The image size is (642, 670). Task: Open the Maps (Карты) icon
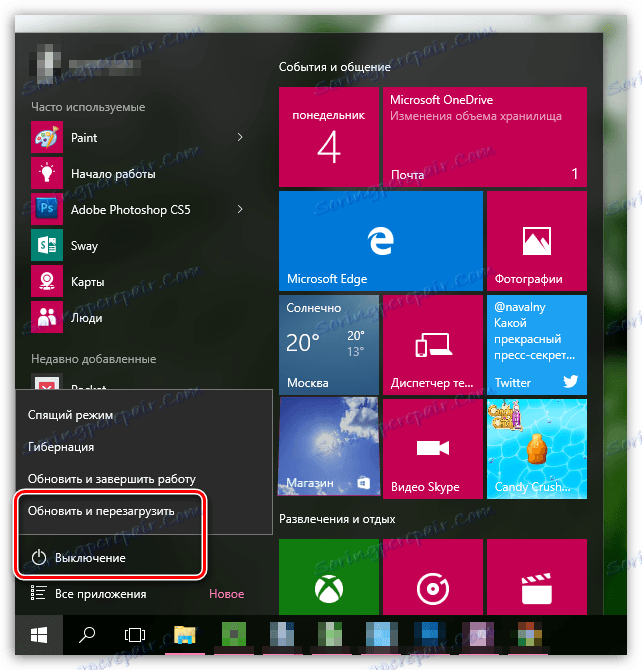tap(47, 281)
